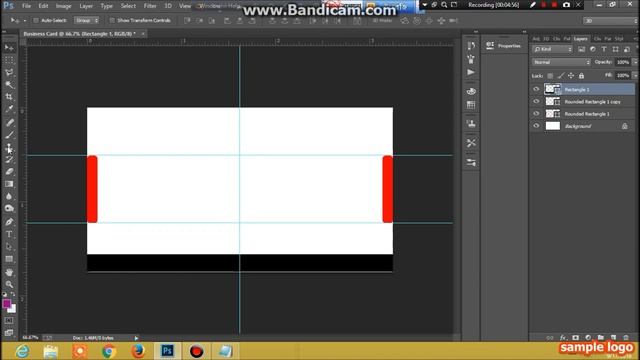Open the status bar info arrow

[x=136, y=338]
